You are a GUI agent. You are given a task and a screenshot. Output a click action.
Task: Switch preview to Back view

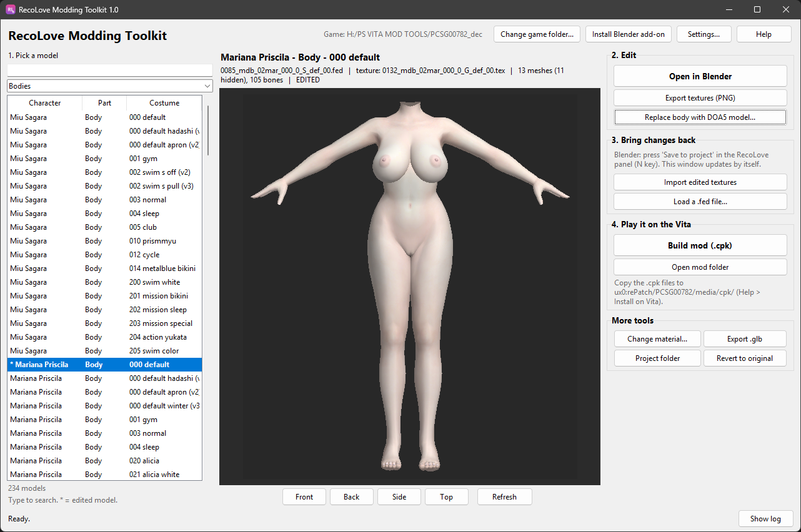tap(352, 497)
